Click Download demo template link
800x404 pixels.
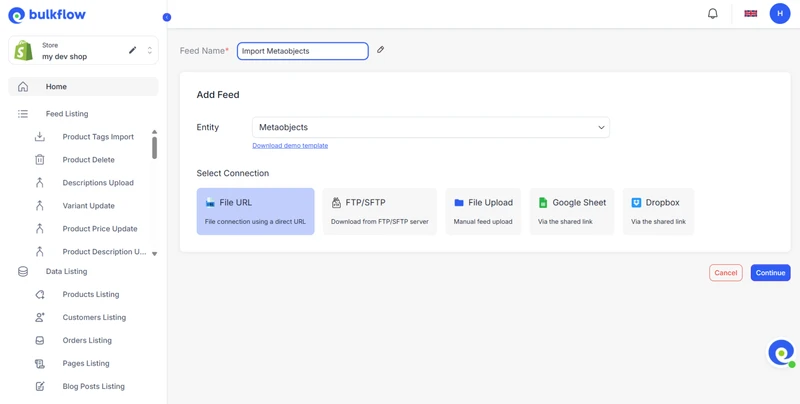290,145
